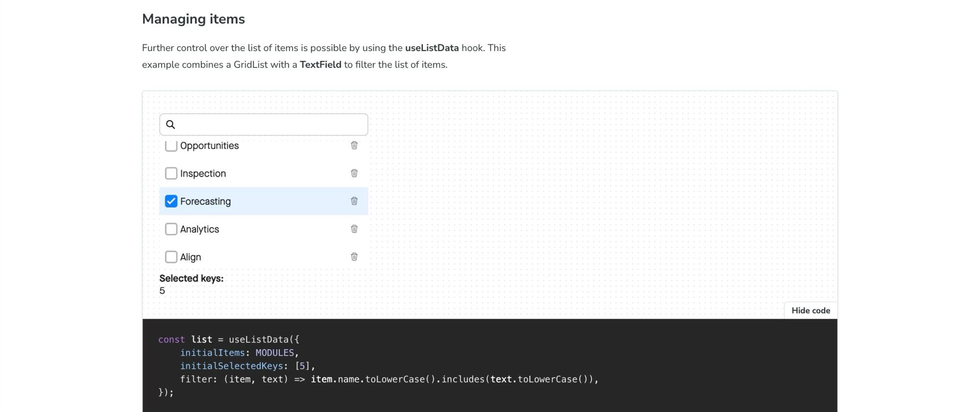Select the Inspection list item text
This screenshot has width=980, height=412.
click(203, 174)
